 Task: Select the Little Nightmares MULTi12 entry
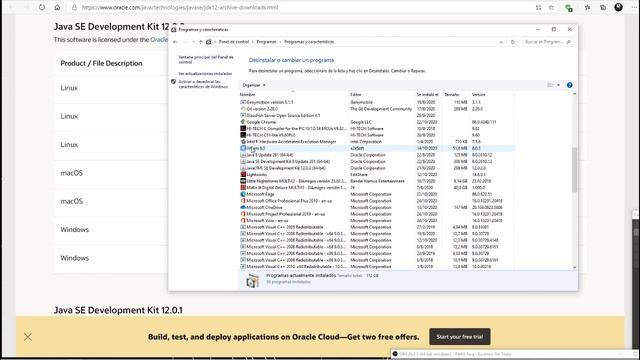pos(377,181)
